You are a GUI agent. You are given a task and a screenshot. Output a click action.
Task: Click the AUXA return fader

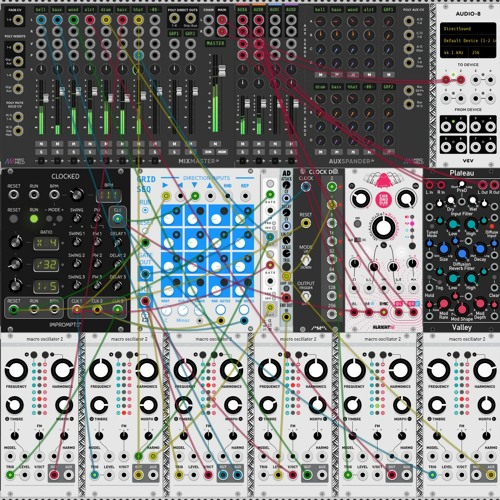(x=247, y=103)
